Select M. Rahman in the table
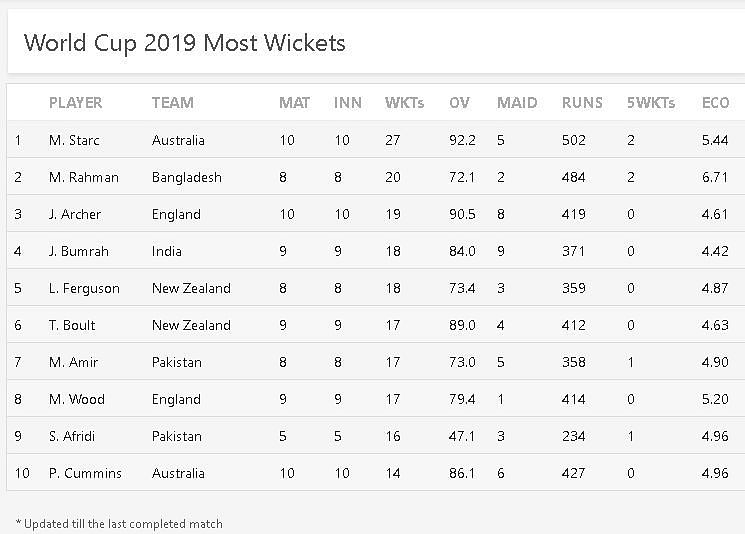 [x=84, y=178]
